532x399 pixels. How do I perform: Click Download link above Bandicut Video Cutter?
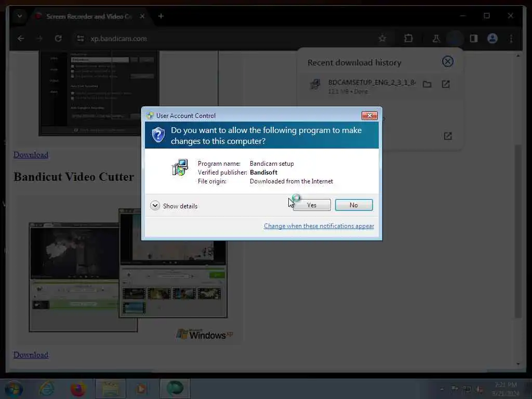(x=31, y=155)
